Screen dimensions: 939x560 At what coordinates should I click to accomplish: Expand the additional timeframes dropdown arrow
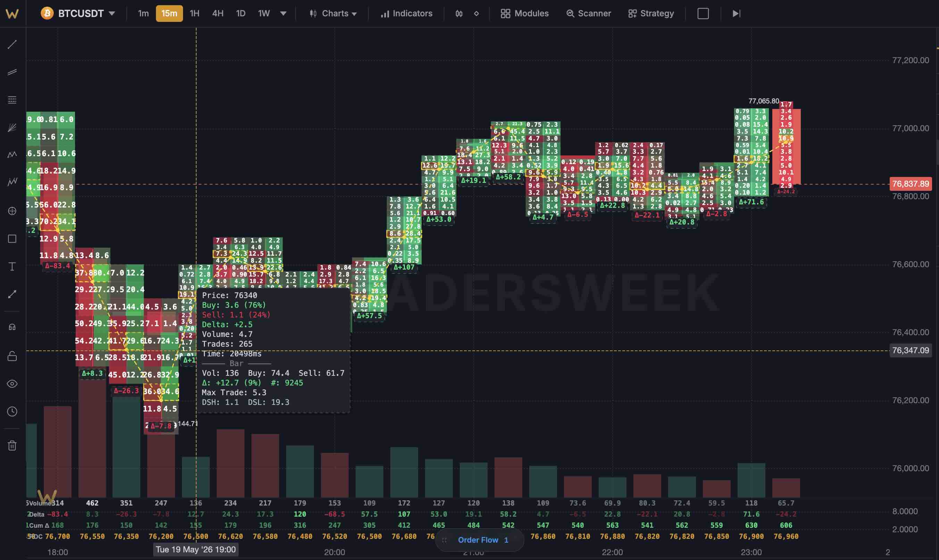coord(283,14)
